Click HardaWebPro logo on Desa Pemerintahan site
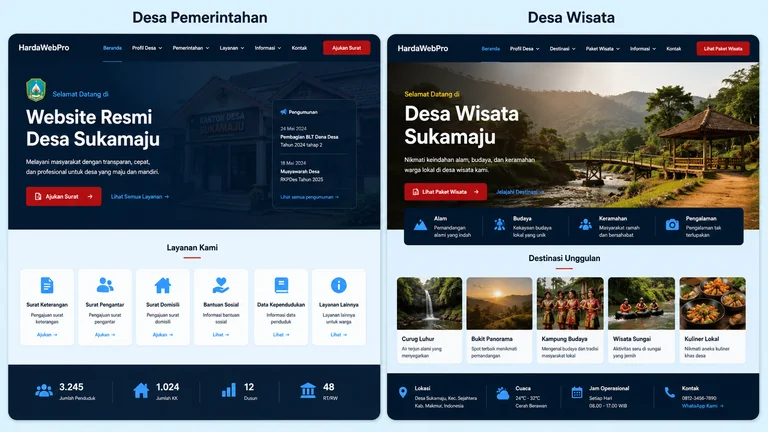 pyautogui.click(x=44, y=48)
